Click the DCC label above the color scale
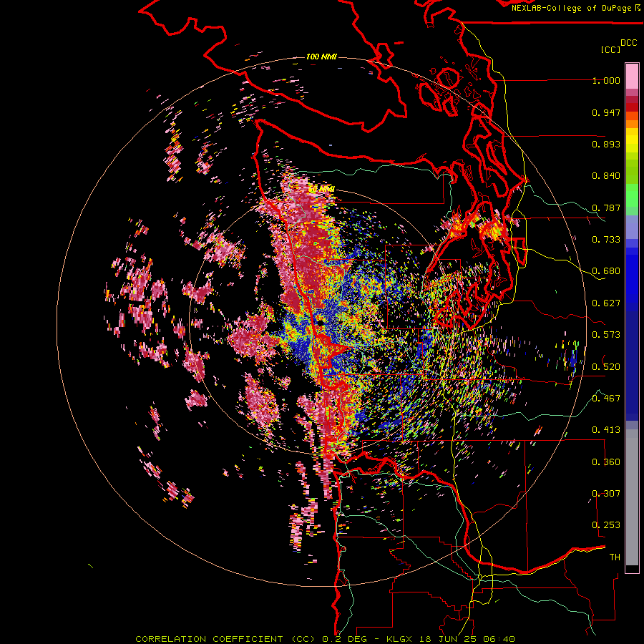The height and width of the screenshot is (644, 644). coord(629,43)
